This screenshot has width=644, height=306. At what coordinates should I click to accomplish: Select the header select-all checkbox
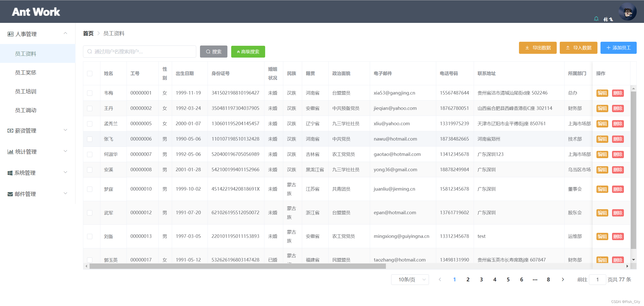click(x=90, y=73)
